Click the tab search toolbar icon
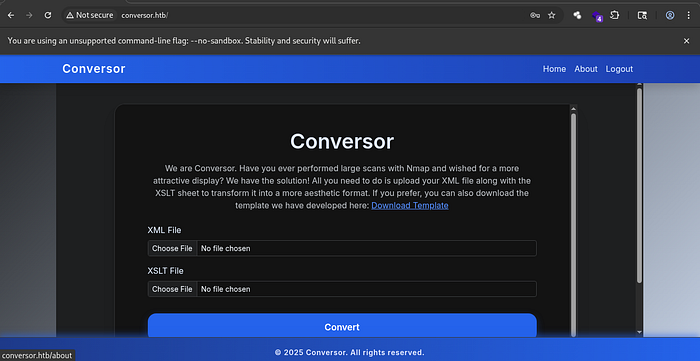 (642, 15)
